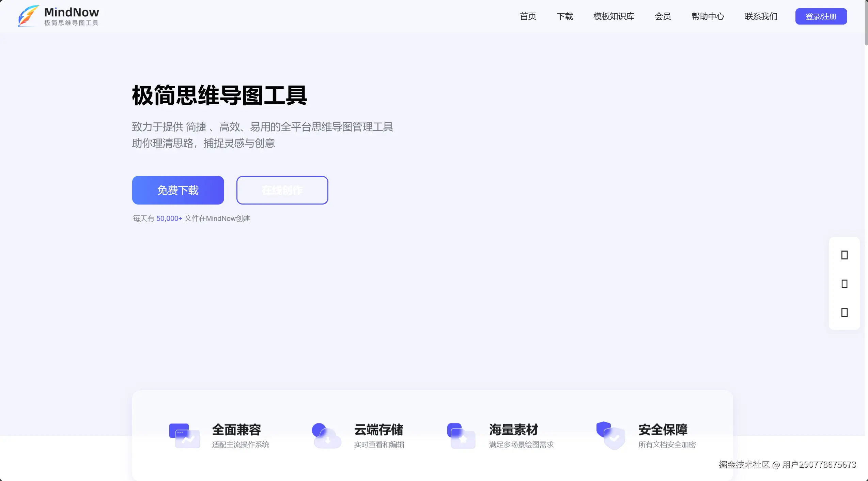Viewport: 868px width, 481px height.
Task: Open 模板知识库 in the top menu
Action: [614, 16]
